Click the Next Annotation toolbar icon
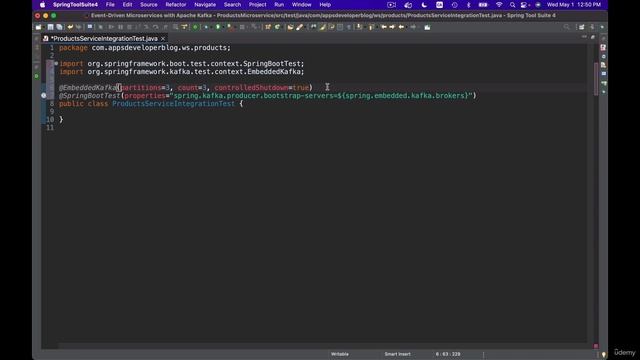Viewport: 640px width, 360px height. 359,27
